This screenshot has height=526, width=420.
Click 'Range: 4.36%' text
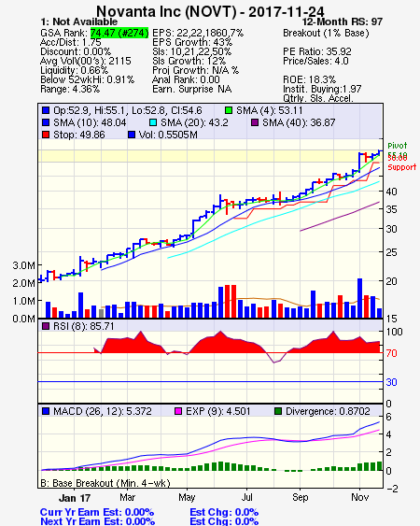click(70, 90)
